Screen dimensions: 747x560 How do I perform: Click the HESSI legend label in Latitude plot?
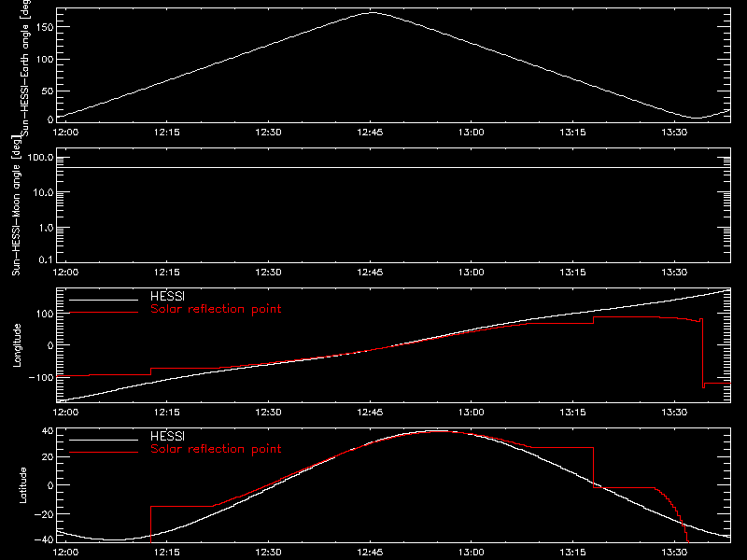pos(167,436)
